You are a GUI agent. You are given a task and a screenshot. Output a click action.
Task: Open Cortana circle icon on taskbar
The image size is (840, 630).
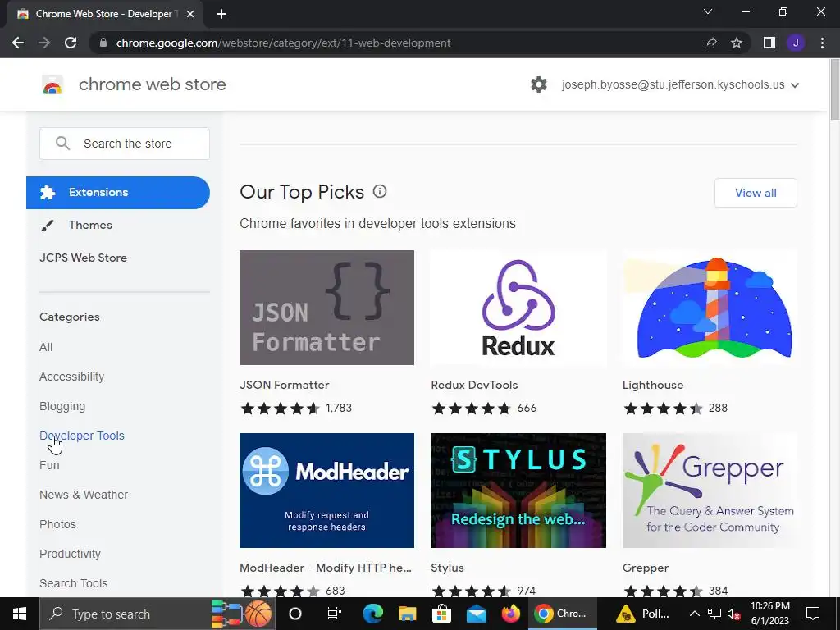pyautogui.click(x=295, y=614)
